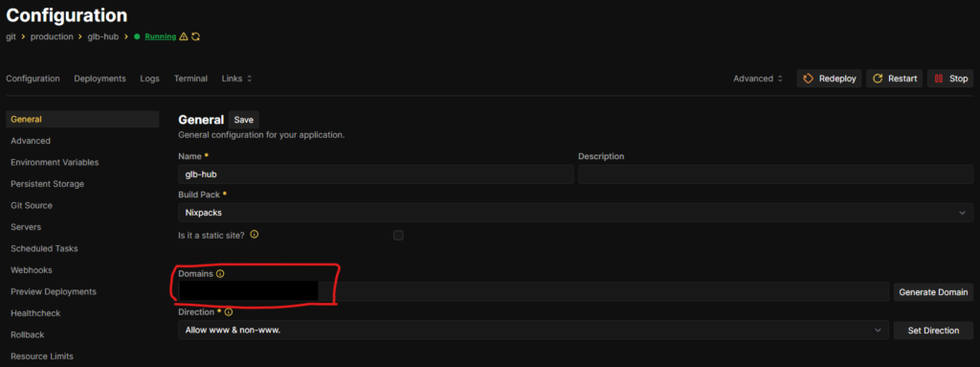This screenshot has height=367, width=980.
Task: Click into the Description field
Action: pyautogui.click(x=775, y=174)
